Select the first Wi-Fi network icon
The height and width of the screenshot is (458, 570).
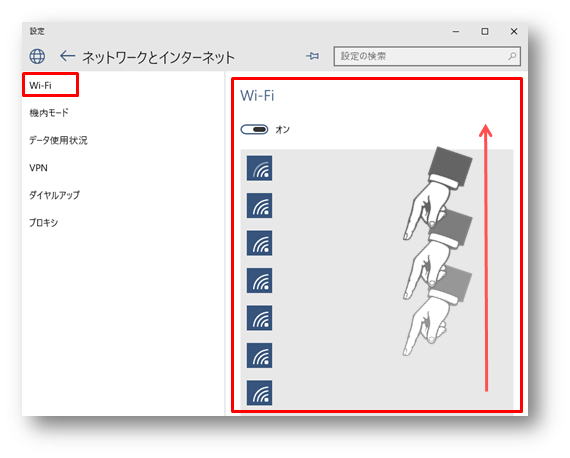(x=259, y=168)
